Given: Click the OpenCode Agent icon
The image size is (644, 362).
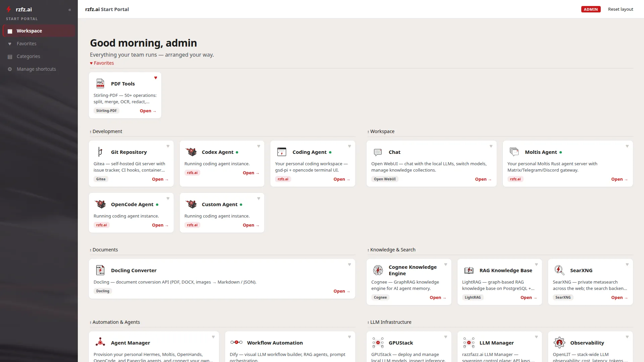Looking at the screenshot, I should pos(100,204).
